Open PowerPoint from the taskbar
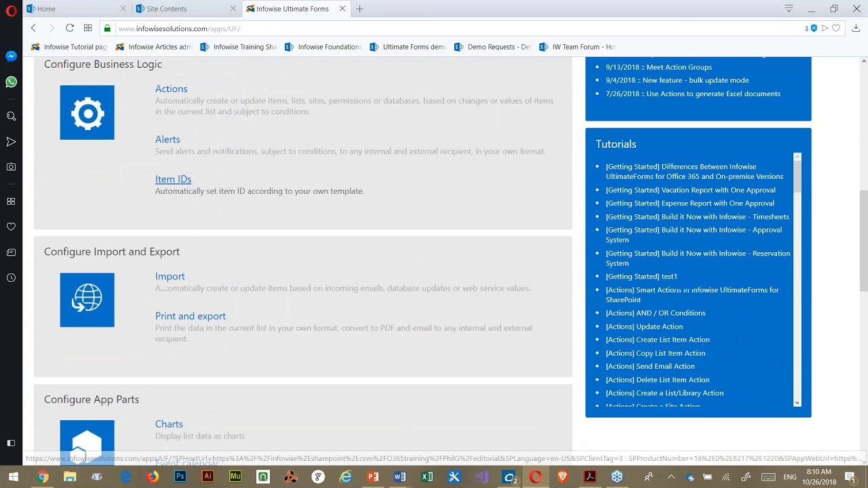The height and width of the screenshot is (488, 868). 372,476
